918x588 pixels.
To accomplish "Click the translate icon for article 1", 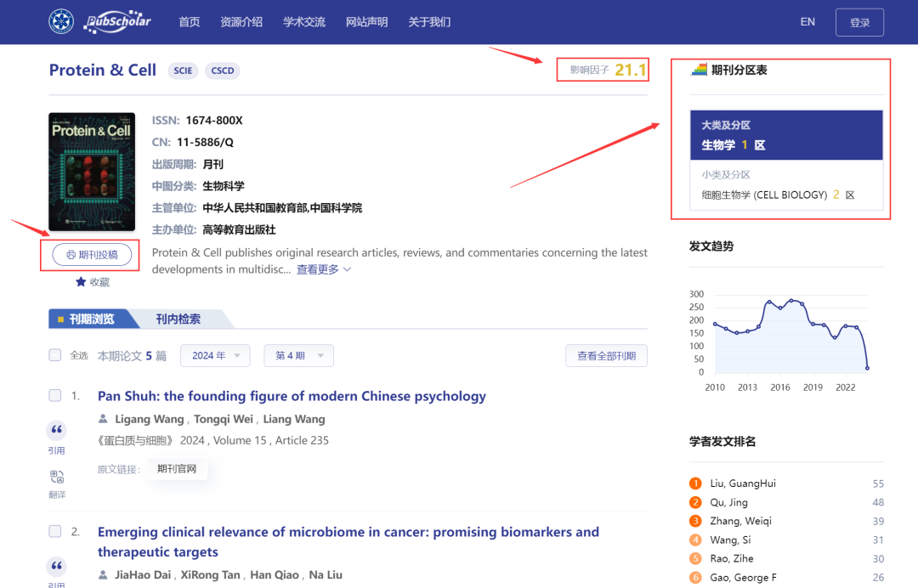I will click(57, 476).
